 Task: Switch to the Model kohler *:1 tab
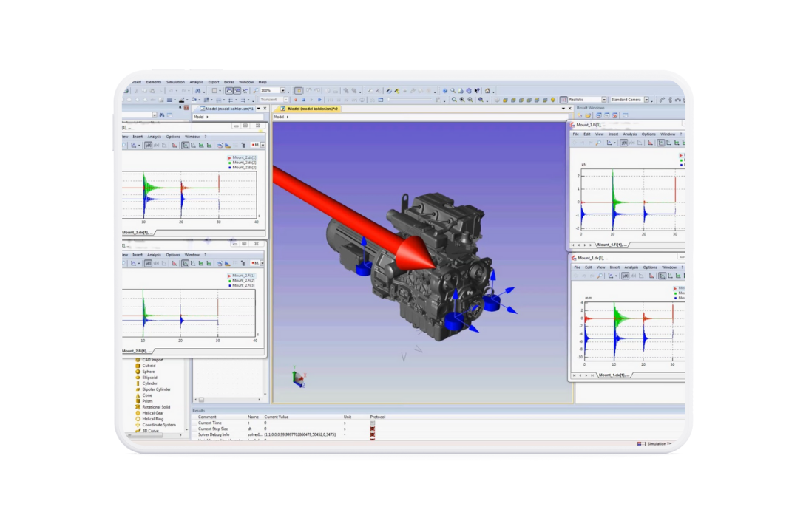(227, 109)
